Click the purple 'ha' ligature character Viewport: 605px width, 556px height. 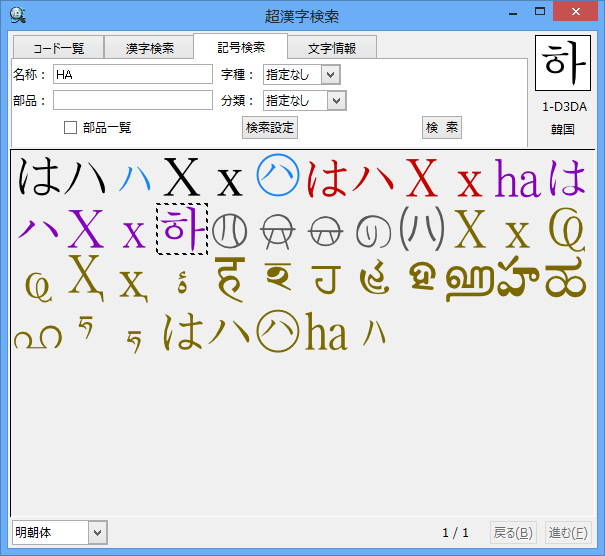517,179
